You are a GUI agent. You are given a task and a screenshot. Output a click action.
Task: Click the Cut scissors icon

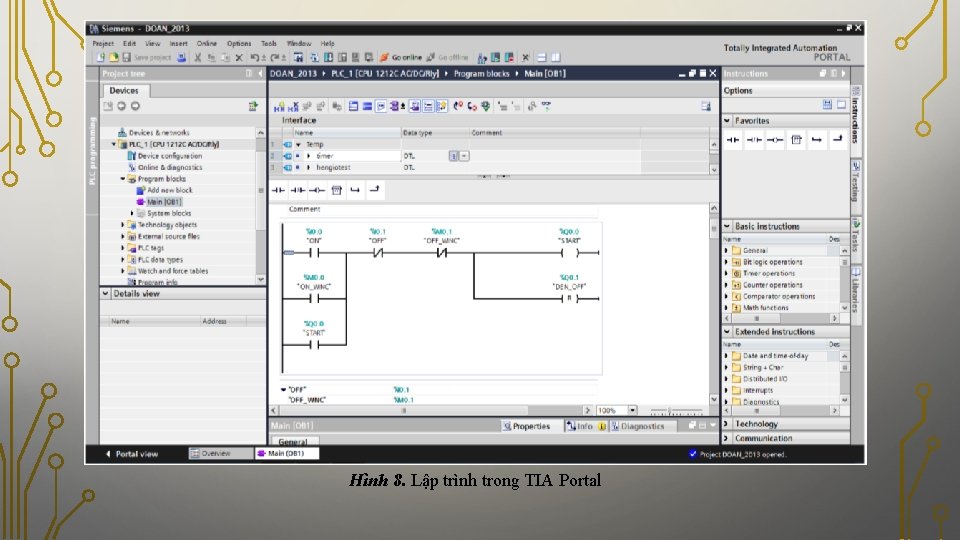point(198,58)
